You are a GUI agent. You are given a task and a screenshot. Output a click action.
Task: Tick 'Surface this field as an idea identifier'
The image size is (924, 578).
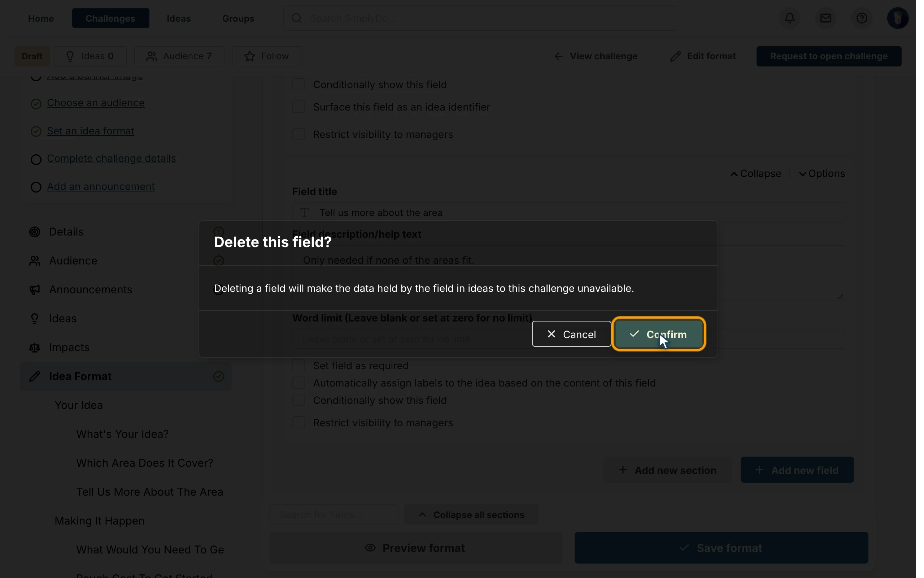point(298,107)
